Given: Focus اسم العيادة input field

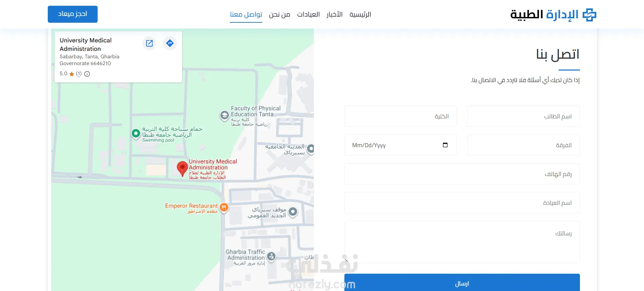Looking at the screenshot, I should pos(462,203).
